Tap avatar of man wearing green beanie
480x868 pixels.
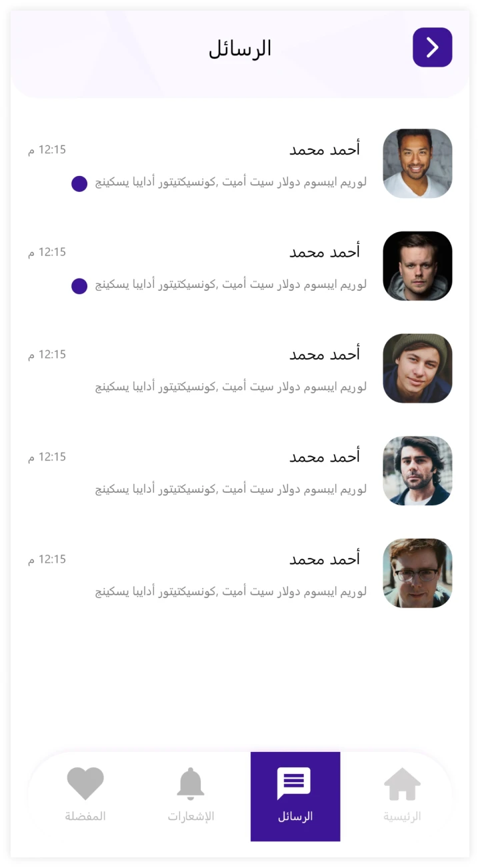pyautogui.click(x=417, y=369)
